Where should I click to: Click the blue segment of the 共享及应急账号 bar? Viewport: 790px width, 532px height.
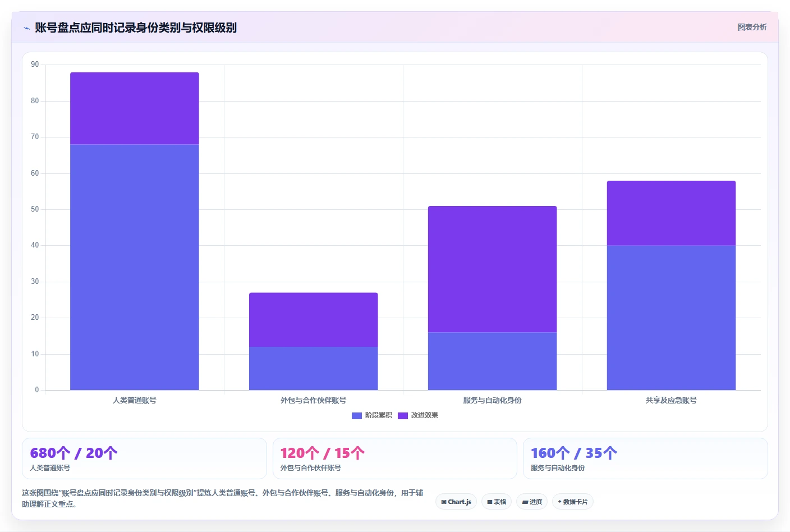pyautogui.click(x=672, y=318)
